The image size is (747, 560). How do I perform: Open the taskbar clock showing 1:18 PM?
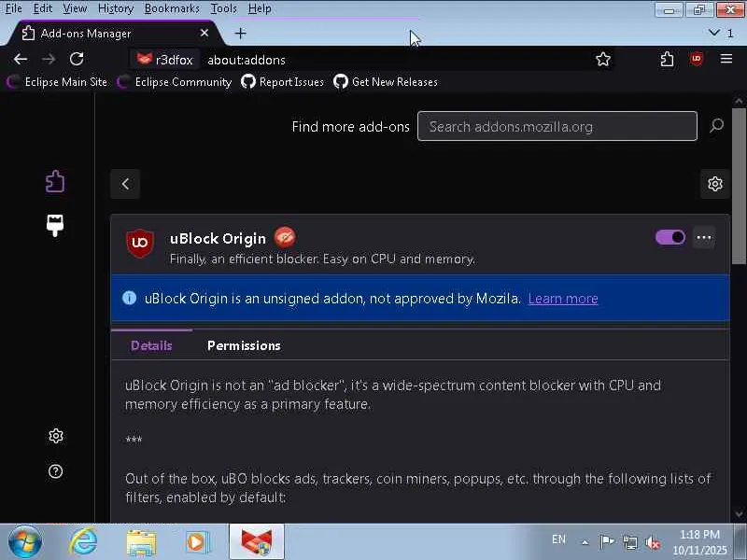point(699,542)
